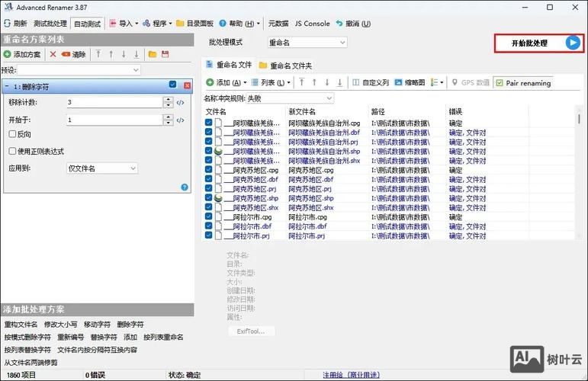Open saved methods folder icon
The width and height of the screenshot is (588, 381).
(153, 54)
